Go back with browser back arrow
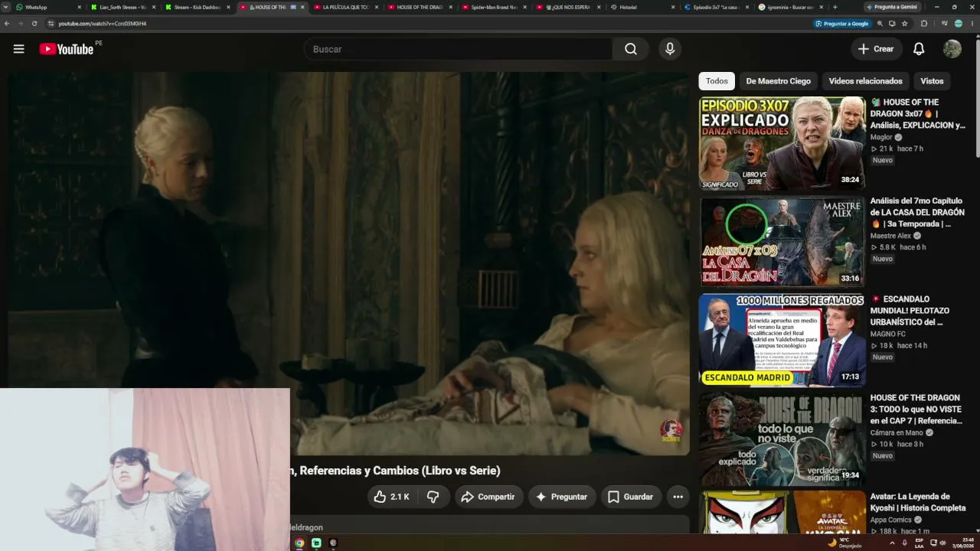980x551 pixels. [7, 24]
